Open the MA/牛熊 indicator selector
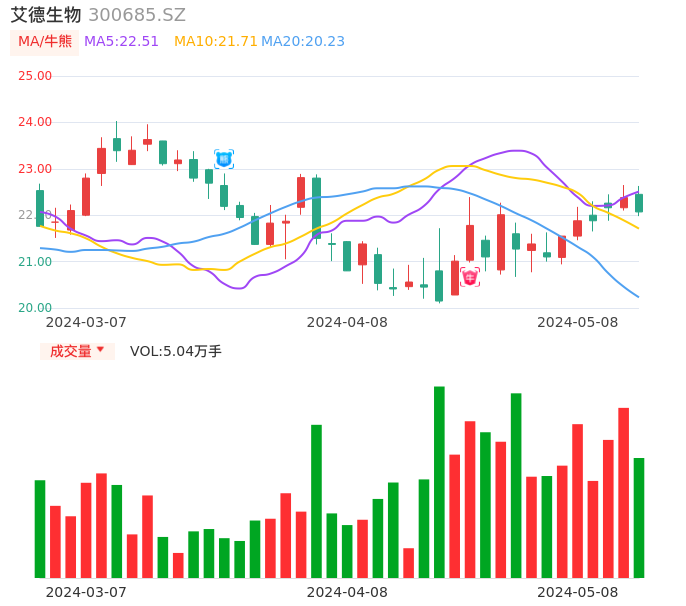 point(45,42)
